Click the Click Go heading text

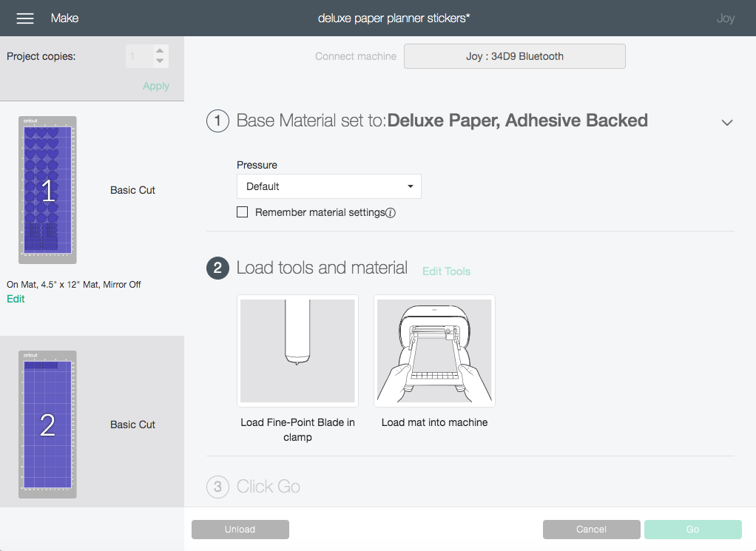tap(268, 487)
